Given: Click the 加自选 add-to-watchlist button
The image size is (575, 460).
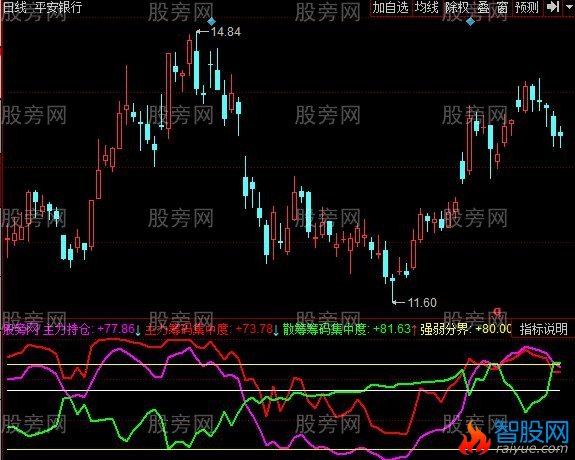Looking at the screenshot, I should (390, 7).
